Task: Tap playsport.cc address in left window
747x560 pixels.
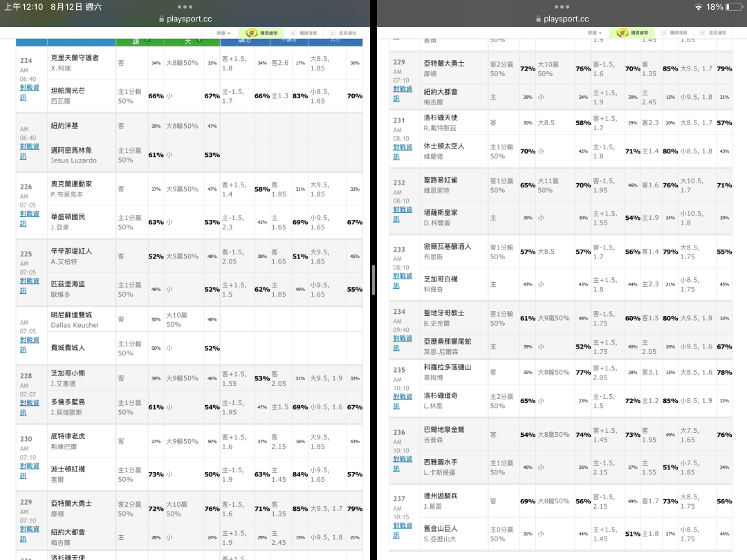Action: 189,19
